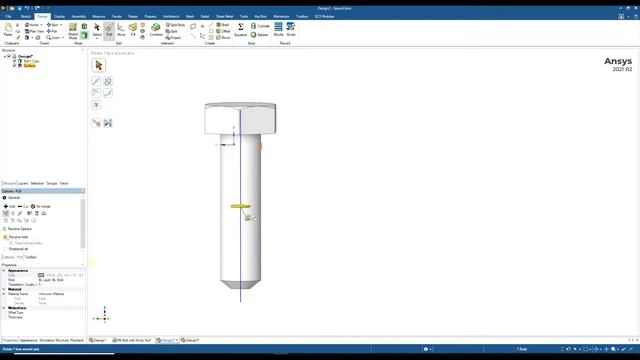640x360 pixels.
Task: Click the Blocks icon in Record group
Action: point(278,27)
